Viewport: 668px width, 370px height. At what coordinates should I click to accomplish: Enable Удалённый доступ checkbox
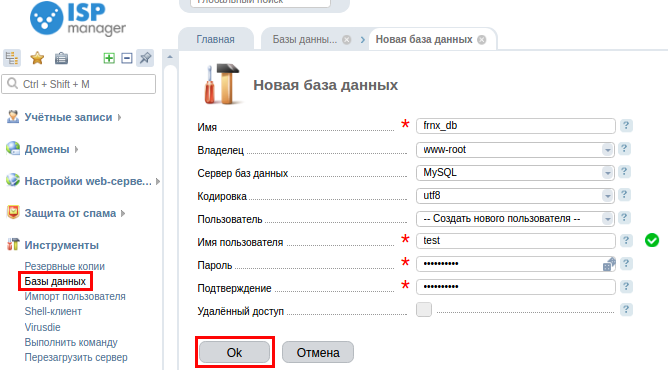(424, 310)
